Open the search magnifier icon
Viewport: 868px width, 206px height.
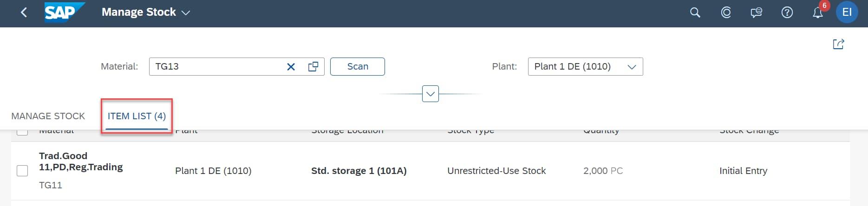coord(695,13)
